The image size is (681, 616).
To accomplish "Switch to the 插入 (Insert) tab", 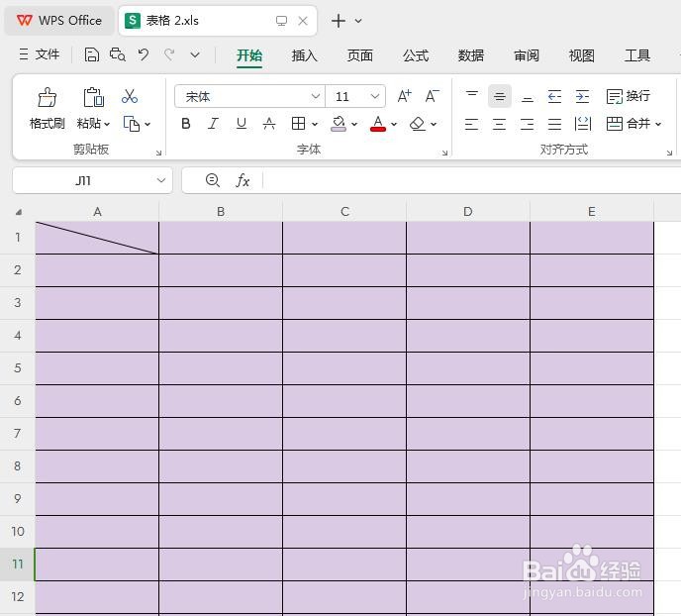I will pos(305,55).
